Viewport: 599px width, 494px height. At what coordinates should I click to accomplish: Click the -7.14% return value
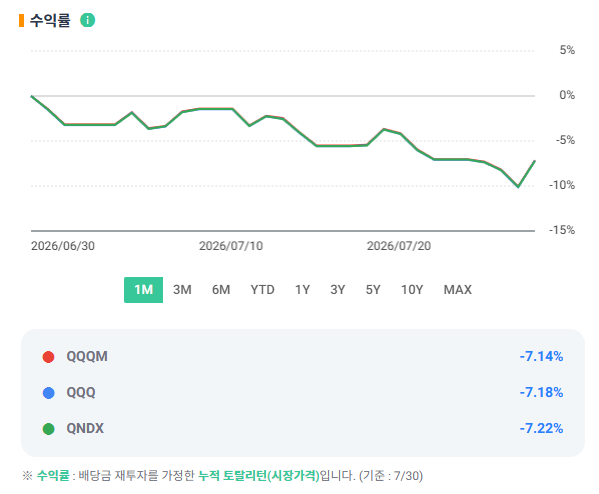point(541,356)
